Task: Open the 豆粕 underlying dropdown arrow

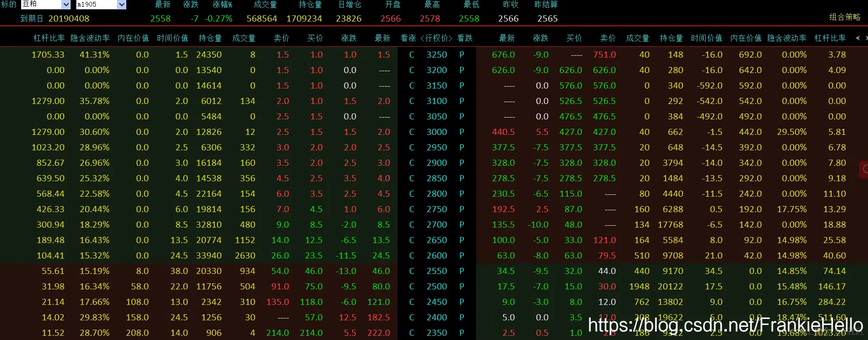Action: pyautogui.click(x=66, y=5)
